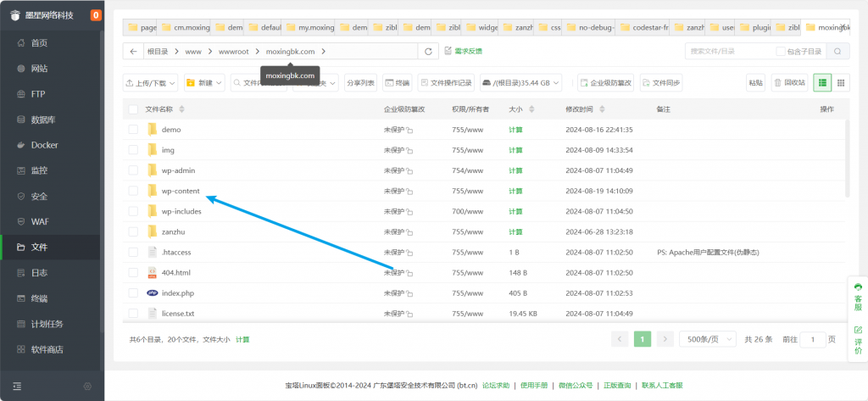Switch to the codestar-fr folder tab
The height and width of the screenshot is (401, 868).
pos(644,27)
